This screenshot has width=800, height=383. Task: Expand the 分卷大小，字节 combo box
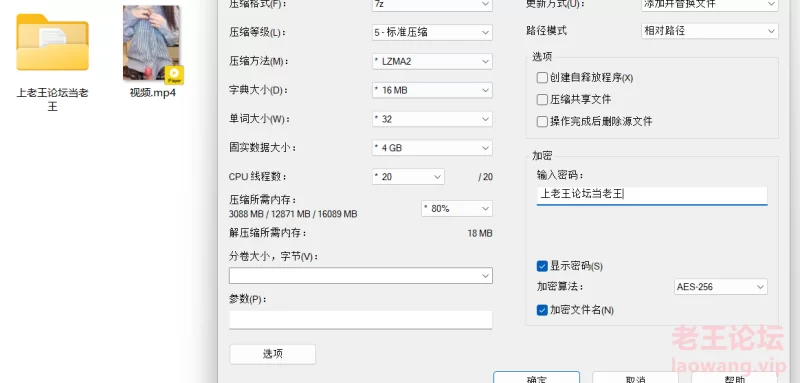click(361, 275)
